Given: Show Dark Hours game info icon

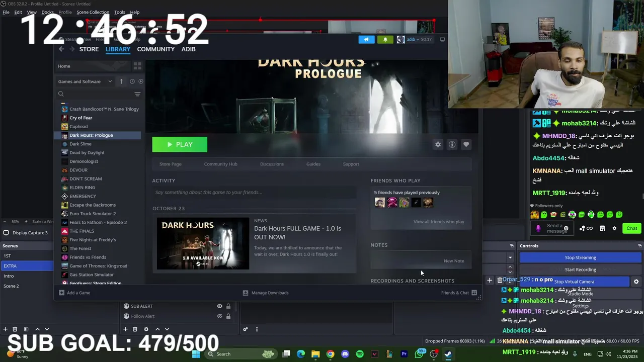Looking at the screenshot, I should click(452, 144).
